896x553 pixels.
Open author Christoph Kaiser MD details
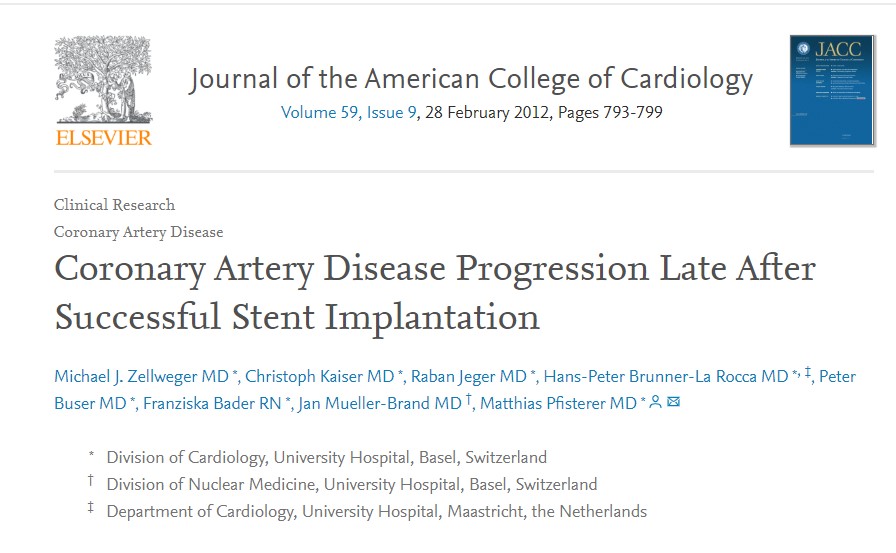(320, 377)
